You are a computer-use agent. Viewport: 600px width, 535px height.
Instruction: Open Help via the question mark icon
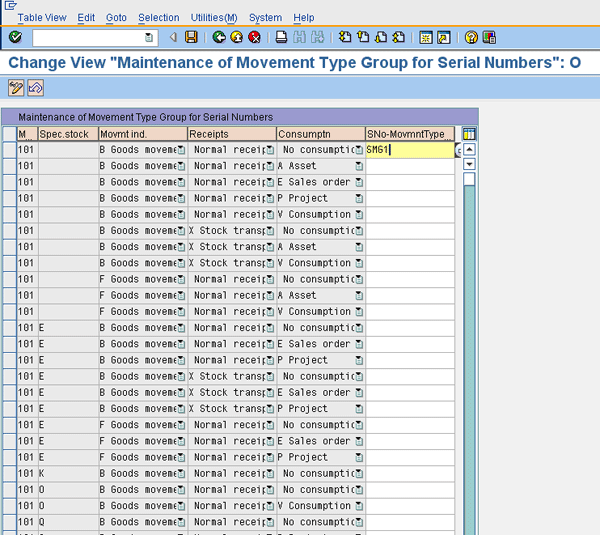[x=470, y=37]
